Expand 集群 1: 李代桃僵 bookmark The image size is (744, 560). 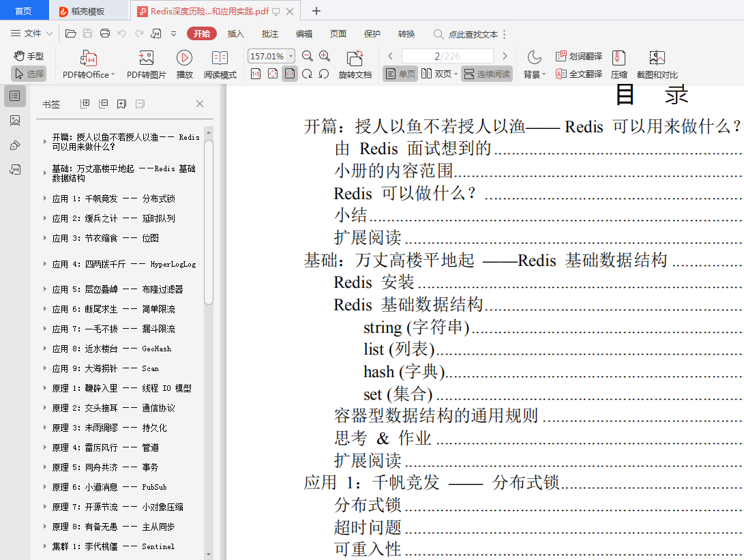tap(44, 546)
